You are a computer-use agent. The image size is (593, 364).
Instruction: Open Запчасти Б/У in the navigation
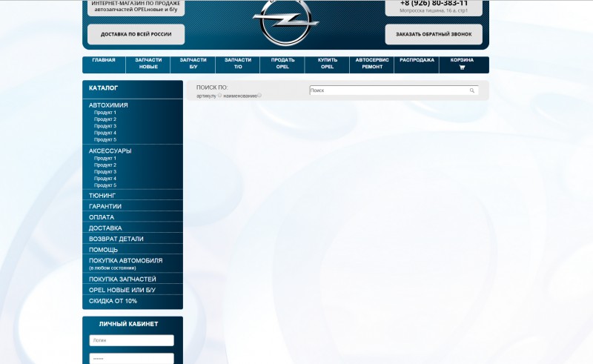pos(193,64)
